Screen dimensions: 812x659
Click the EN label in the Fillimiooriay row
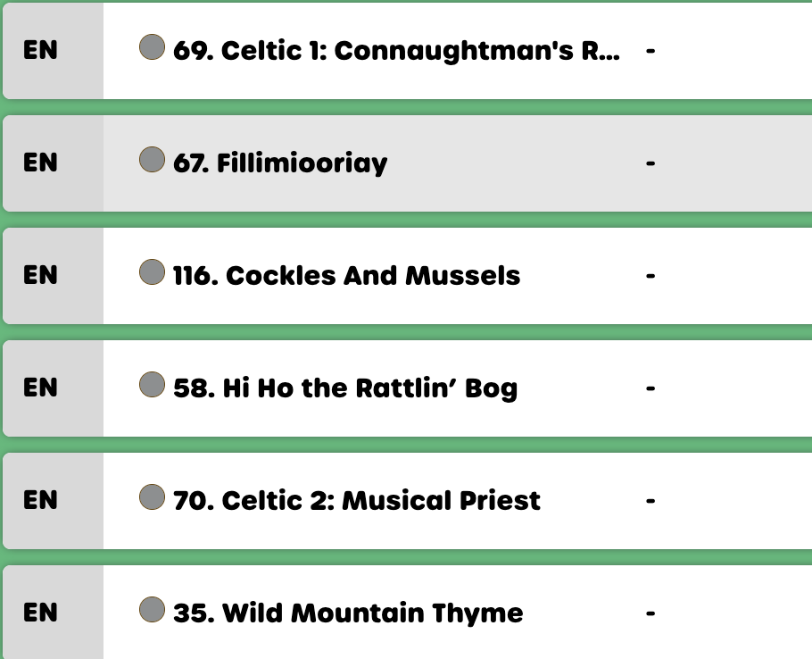(40, 163)
